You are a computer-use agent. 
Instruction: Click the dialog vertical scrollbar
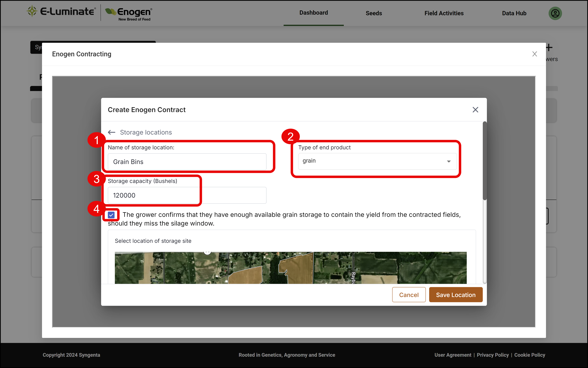point(485,161)
